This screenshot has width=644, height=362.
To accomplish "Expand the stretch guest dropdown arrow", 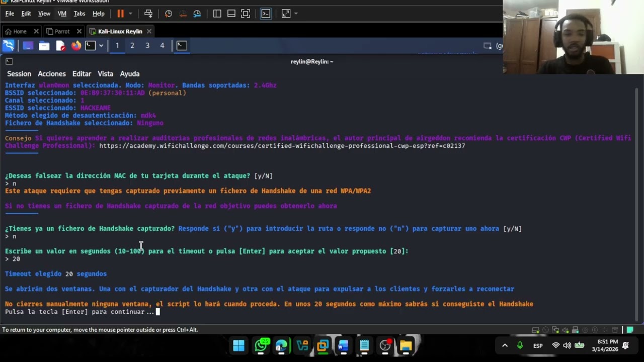I will [x=296, y=14].
